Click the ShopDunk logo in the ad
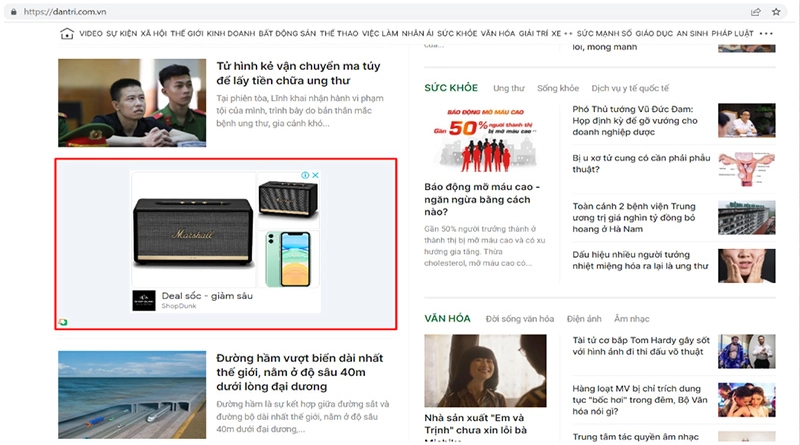 click(145, 299)
